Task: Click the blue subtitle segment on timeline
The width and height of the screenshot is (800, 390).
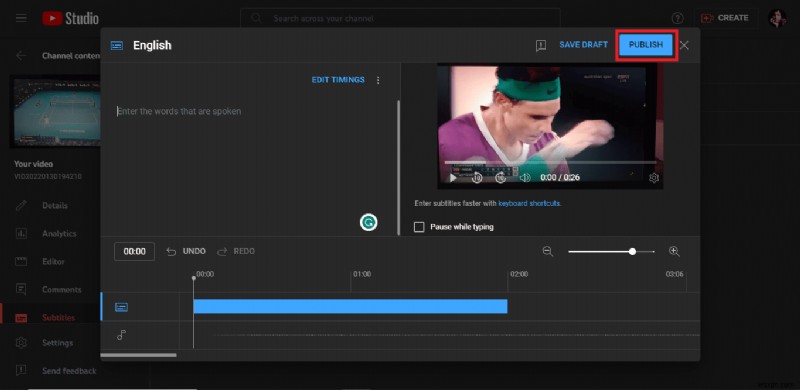Action: click(350, 306)
